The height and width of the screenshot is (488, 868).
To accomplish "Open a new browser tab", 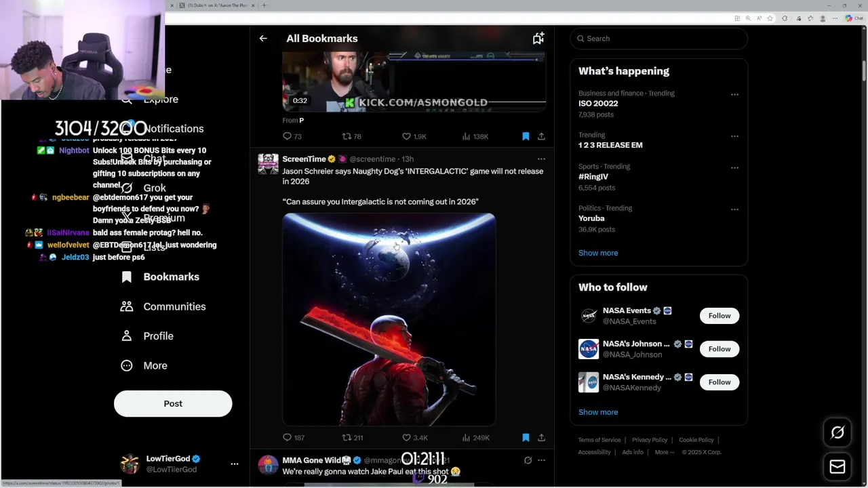I will coord(264,5).
